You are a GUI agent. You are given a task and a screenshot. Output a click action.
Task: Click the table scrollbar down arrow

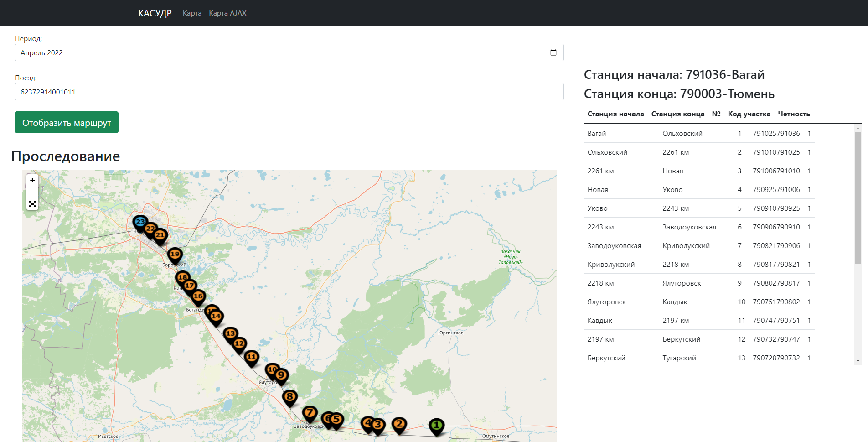click(858, 361)
